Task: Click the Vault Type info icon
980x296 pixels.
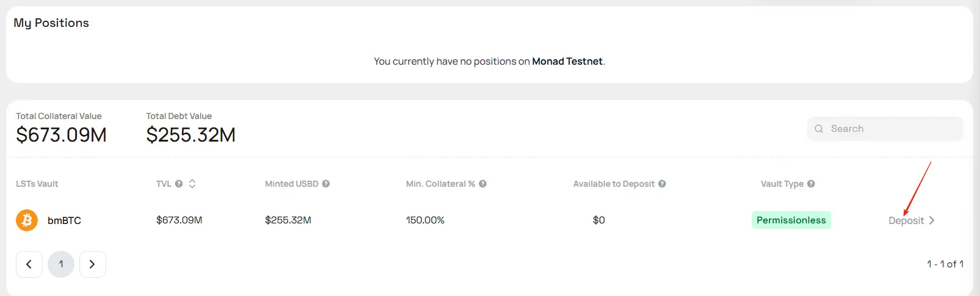Action: coord(811,184)
